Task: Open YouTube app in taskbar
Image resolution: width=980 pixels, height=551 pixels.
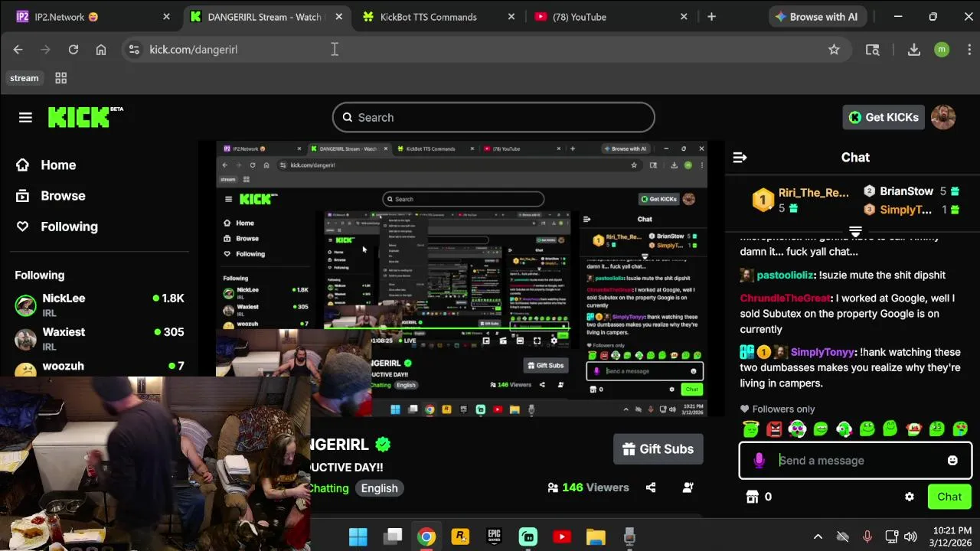Action: 562,536
